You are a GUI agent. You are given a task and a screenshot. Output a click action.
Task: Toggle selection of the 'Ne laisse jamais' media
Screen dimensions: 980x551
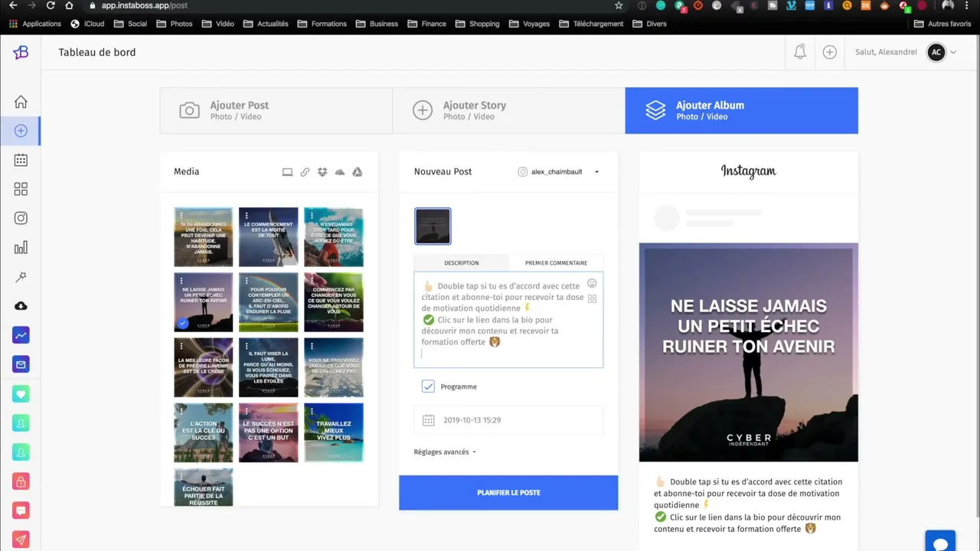[203, 302]
